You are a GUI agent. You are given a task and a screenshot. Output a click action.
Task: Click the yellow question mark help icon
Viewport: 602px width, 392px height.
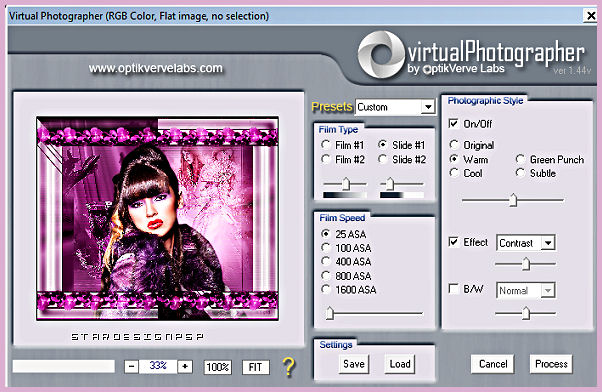pyautogui.click(x=289, y=367)
